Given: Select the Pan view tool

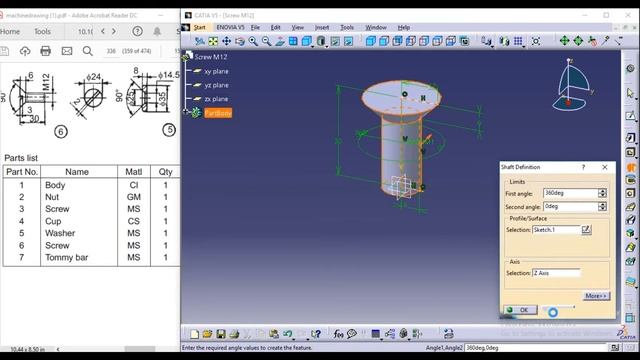Looking at the screenshot, I should point(226,41).
